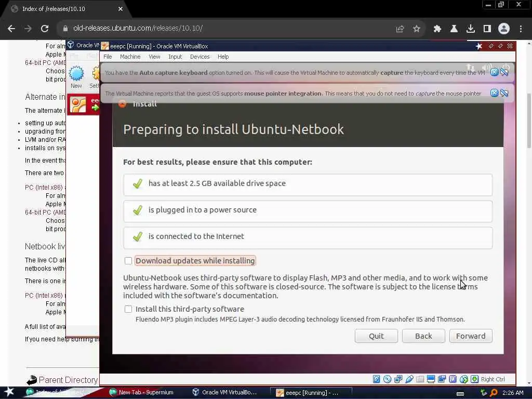Viewport: 532px width, 399px height.
Task: Click the taskbar star start button
Action: coord(9,392)
